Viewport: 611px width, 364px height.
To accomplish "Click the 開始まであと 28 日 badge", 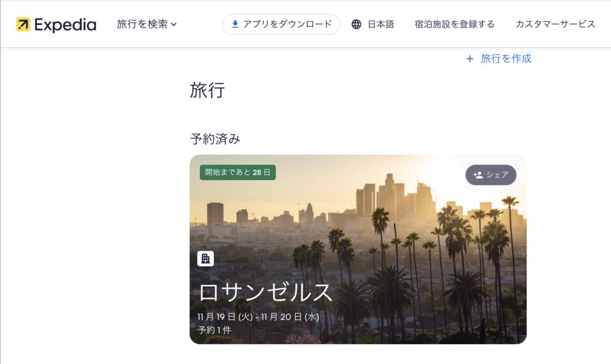I will pyautogui.click(x=238, y=172).
